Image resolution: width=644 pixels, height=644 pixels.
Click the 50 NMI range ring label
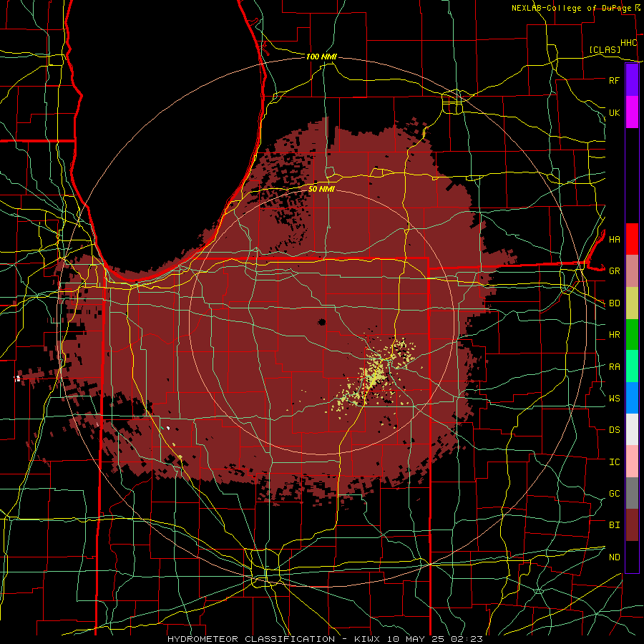(x=321, y=189)
